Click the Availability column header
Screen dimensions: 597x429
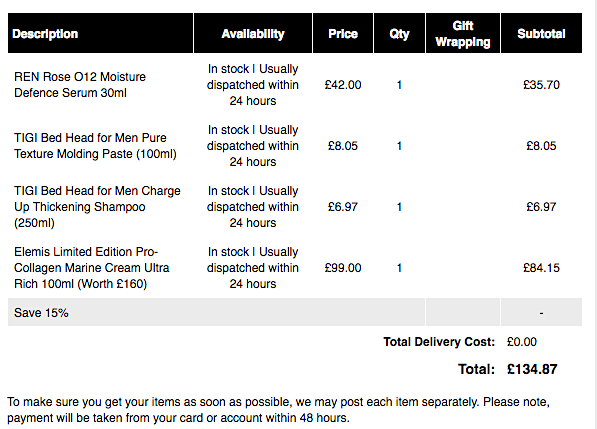coord(253,33)
